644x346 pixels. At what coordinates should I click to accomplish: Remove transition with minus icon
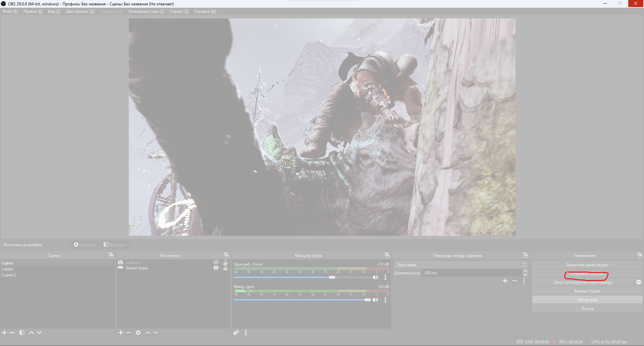click(515, 281)
